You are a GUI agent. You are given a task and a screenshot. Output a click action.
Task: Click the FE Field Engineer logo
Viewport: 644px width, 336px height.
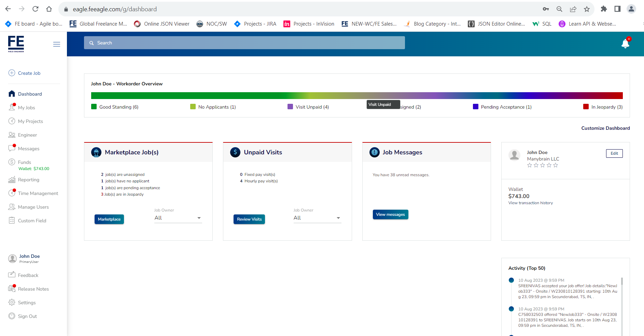point(16,44)
